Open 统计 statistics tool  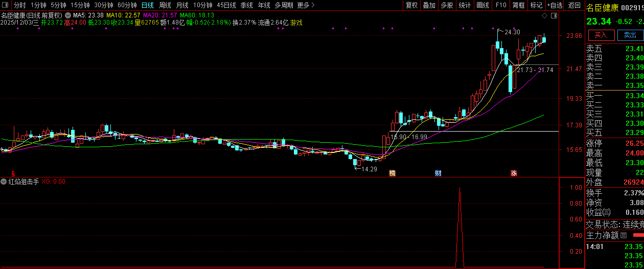tap(465, 5)
